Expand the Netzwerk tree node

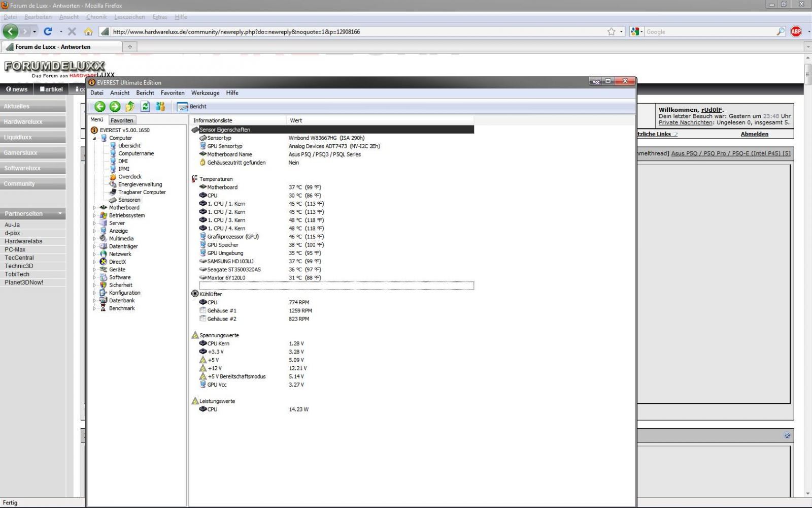pyautogui.click(x=94, y=254)
